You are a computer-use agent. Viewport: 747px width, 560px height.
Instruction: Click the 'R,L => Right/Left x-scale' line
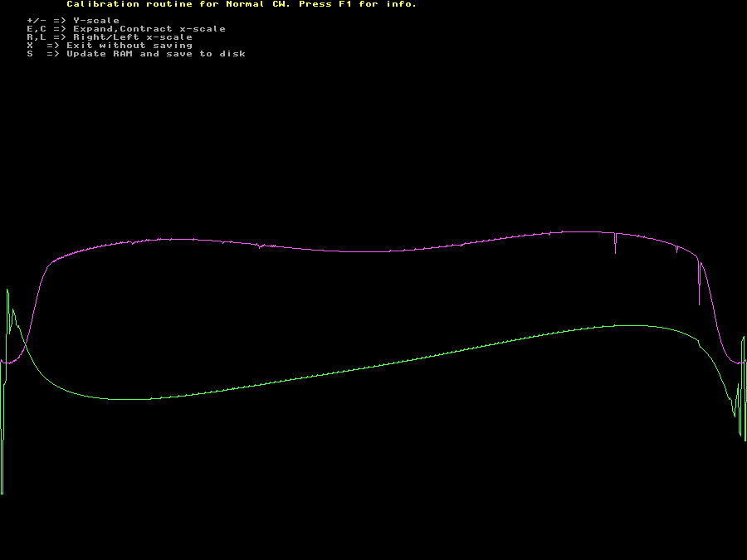click(x=110, y=37)
